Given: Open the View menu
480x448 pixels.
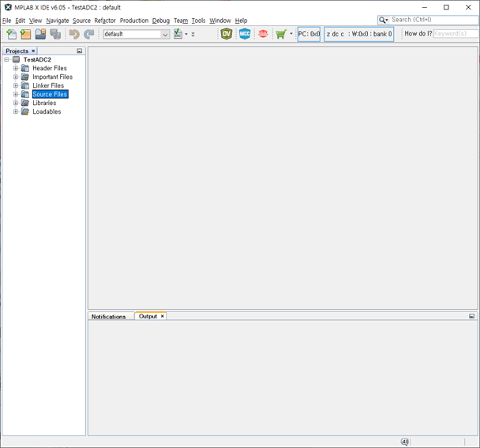Looking at the screenshot, I should (x=36, y=21).
